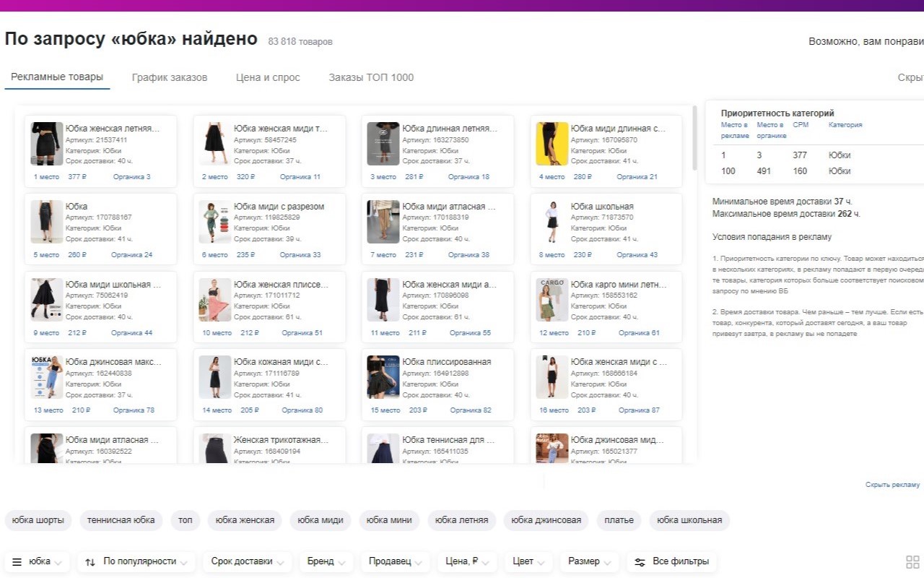Open the Цена и спрос tab

tap(268, 77)
